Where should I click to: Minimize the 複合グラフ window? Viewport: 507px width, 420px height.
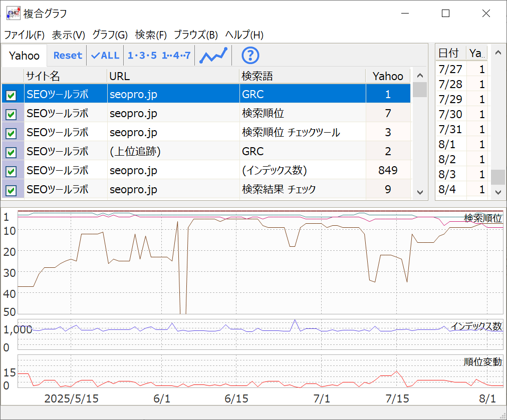coord(405,13)
